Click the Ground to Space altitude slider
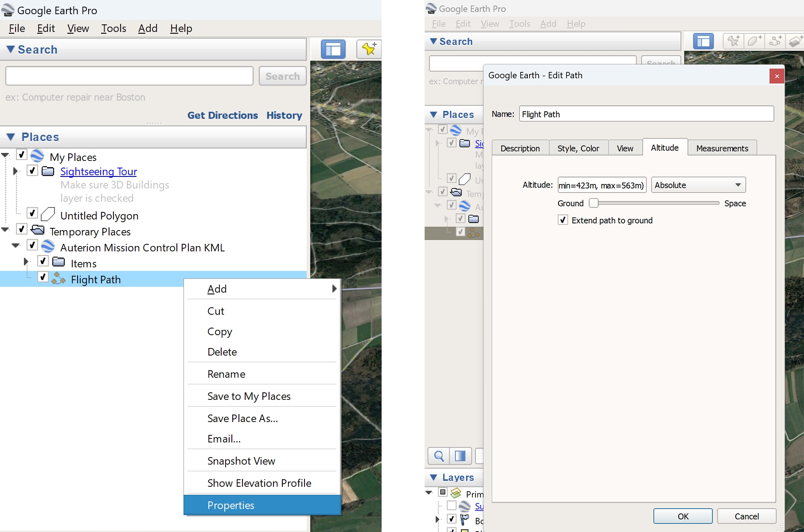Image resolution: width=804 pixels, height=532 pixels. tap(656, 203)
